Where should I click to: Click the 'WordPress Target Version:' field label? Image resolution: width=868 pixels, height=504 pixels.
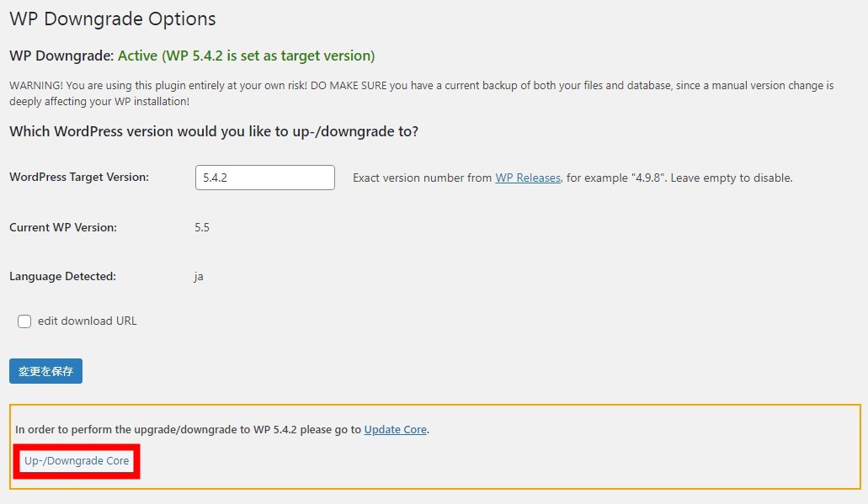click(x=79, y=177)
